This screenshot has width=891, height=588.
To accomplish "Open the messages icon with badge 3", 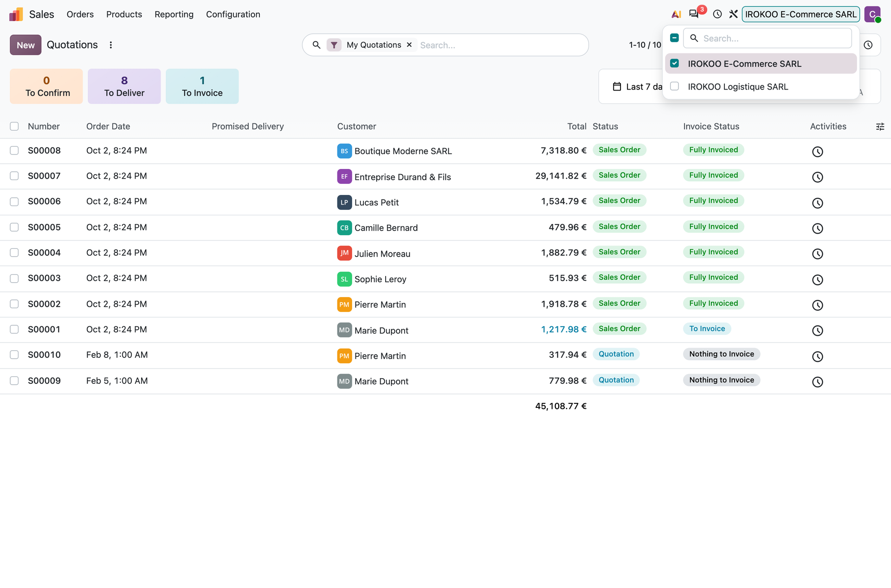I will 694,14.
